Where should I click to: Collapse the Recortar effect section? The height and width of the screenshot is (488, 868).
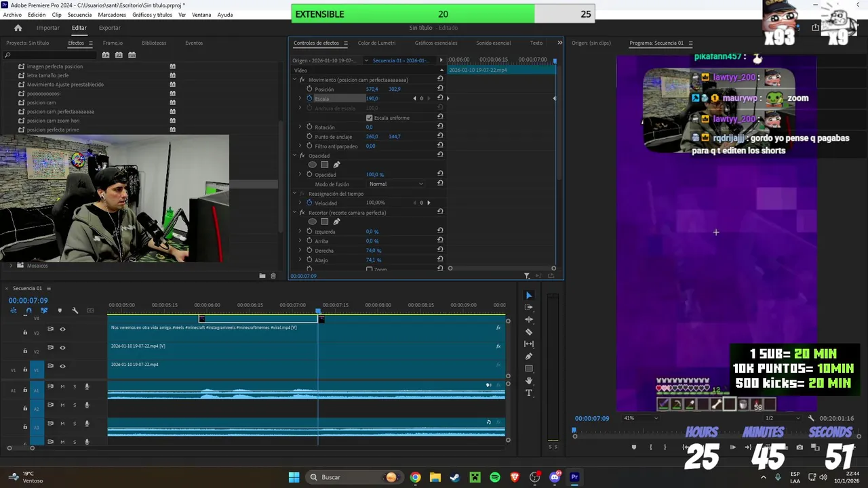click(295, 213)
